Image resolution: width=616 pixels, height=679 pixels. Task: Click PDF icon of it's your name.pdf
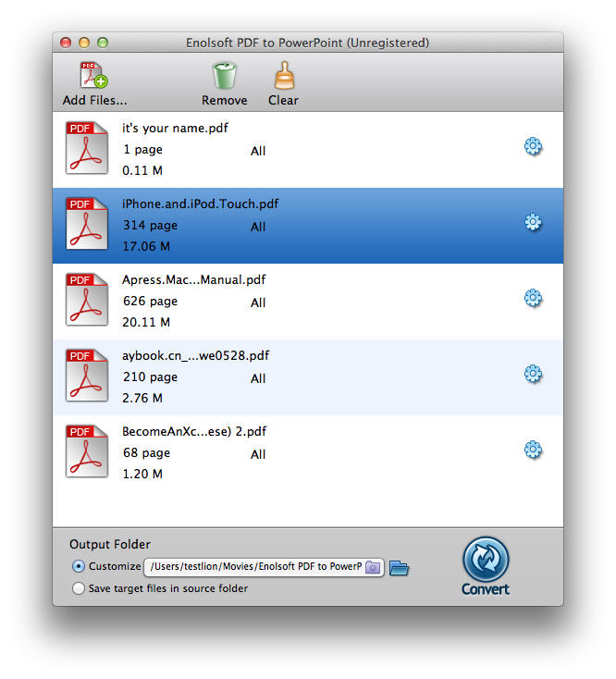pyautogui.click(x=87, y=148)
